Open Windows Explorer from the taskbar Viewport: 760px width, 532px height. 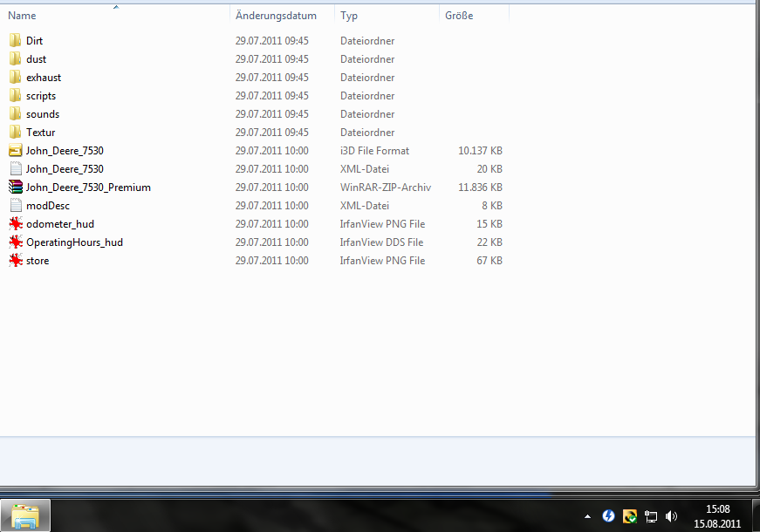point(25,516)
